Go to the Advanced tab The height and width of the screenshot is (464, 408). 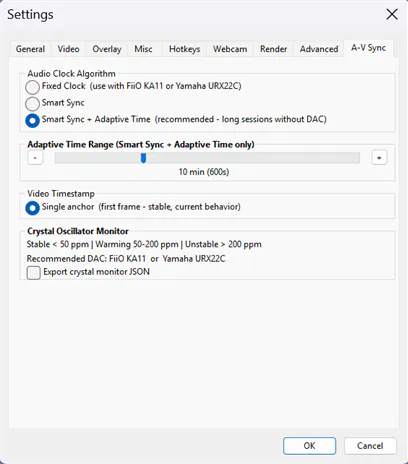(x=319, y=49)
